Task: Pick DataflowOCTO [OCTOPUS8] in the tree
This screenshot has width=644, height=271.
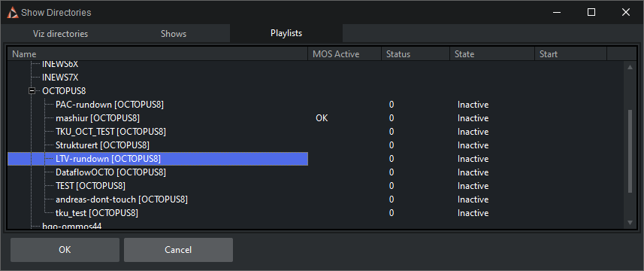Action: (110, 172)
